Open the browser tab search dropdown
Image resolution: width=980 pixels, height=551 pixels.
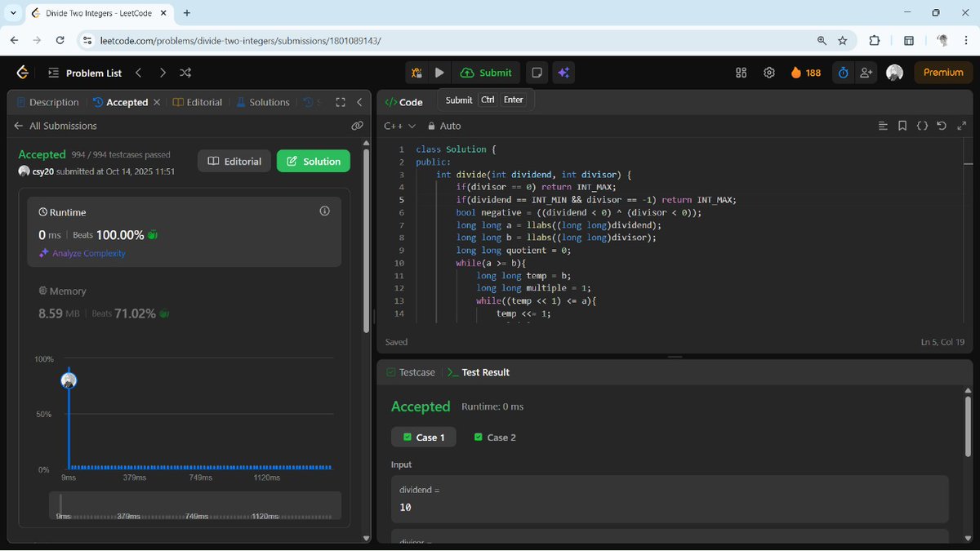(13, 13)
